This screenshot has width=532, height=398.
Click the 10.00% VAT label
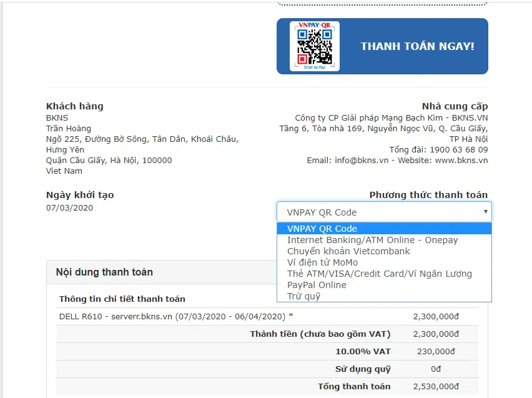pyautogui.click(x=363, y=352)
